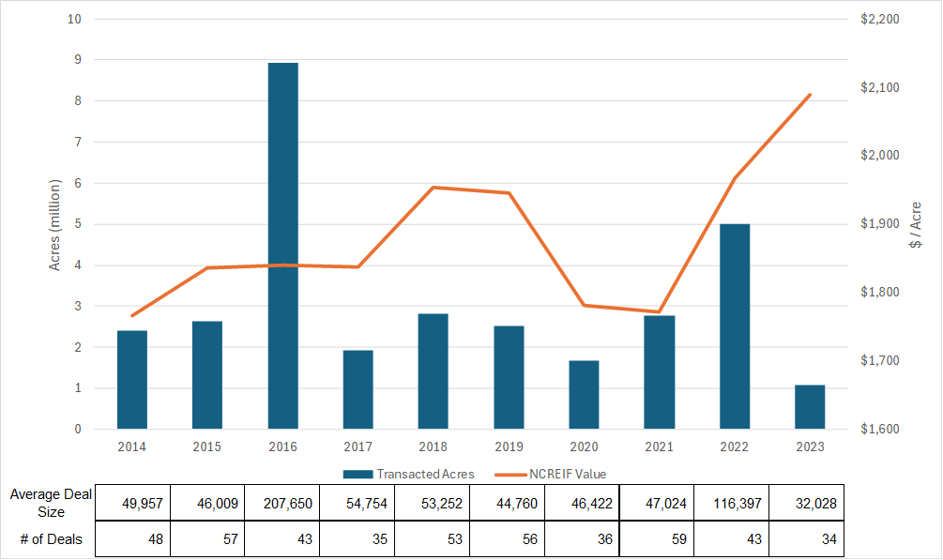Select the Acres (million) axis title

pyautogui.click(x=54, y=224)
